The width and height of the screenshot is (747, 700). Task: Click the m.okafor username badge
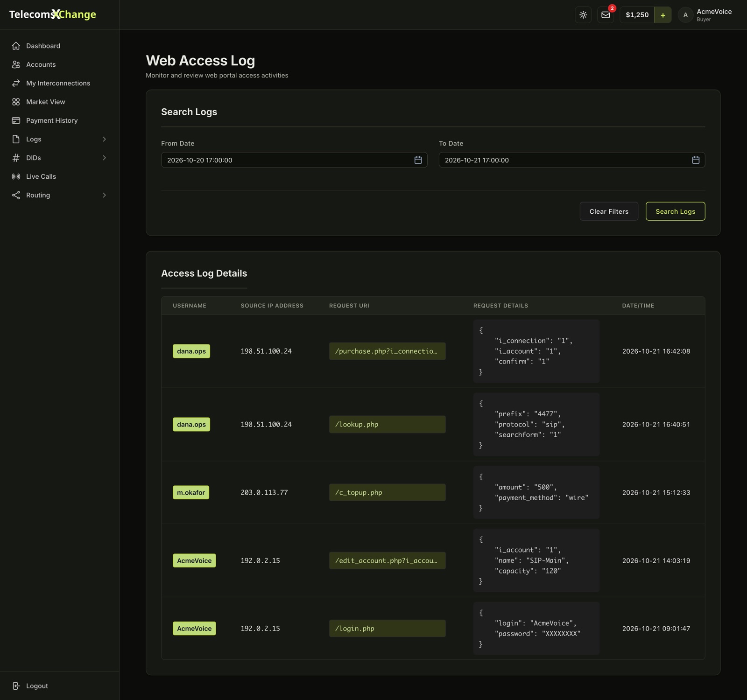pos(191,492)
